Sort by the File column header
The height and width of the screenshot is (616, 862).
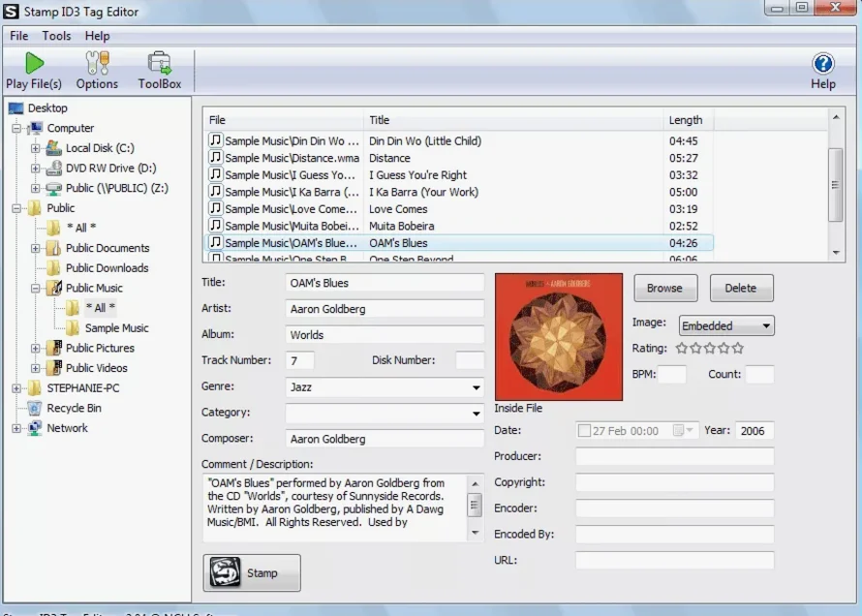(x=283, y=120)
